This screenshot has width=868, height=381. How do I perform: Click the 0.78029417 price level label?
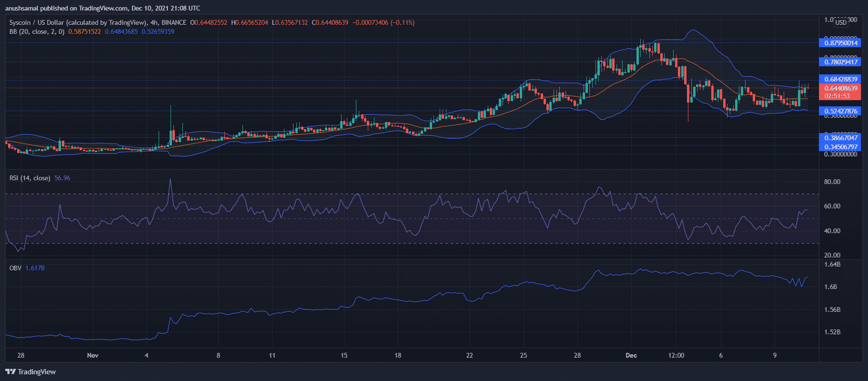click(x=841, y=62)
